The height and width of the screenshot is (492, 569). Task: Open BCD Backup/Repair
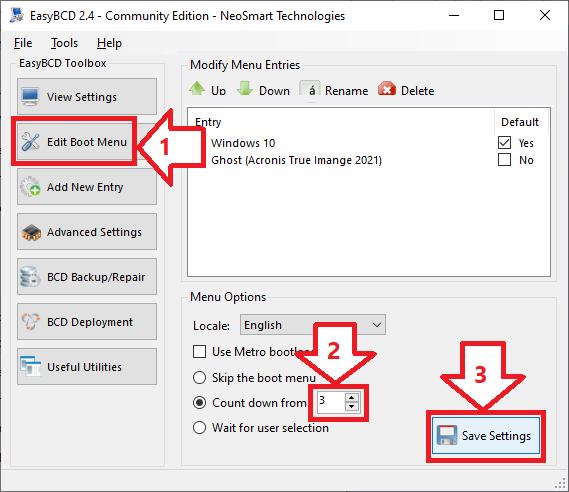87,276
